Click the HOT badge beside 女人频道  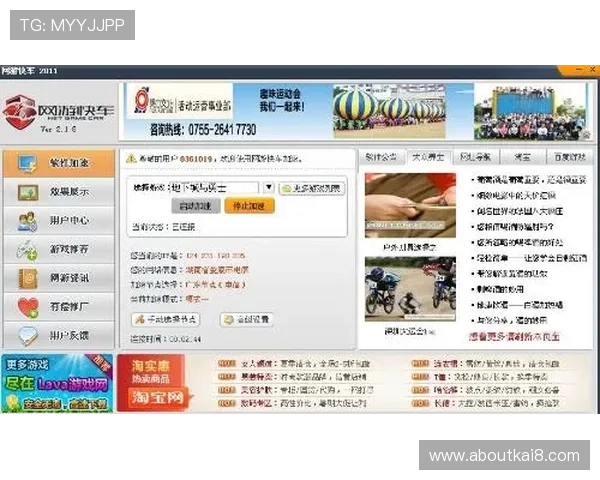point(227,363)
